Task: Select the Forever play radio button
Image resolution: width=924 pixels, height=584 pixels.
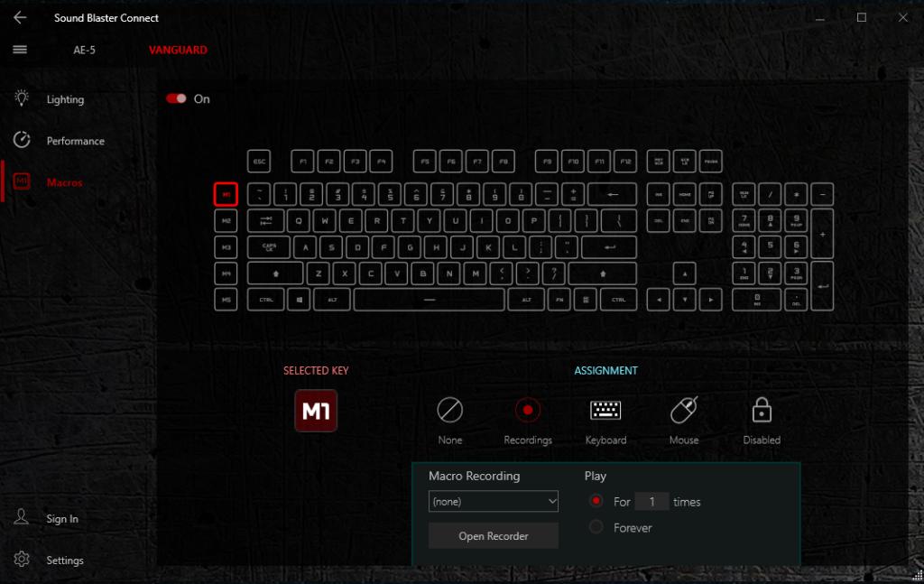Action: point(596,527)
